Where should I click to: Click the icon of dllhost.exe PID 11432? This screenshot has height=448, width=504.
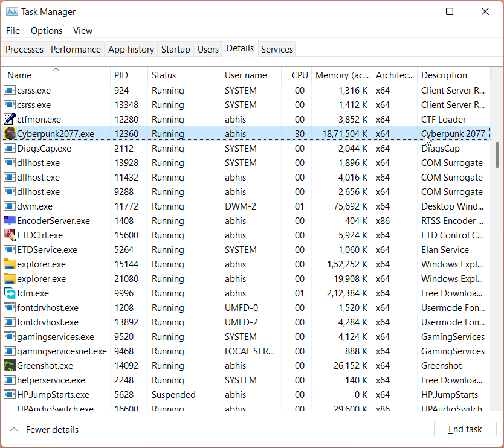(10, 178)
